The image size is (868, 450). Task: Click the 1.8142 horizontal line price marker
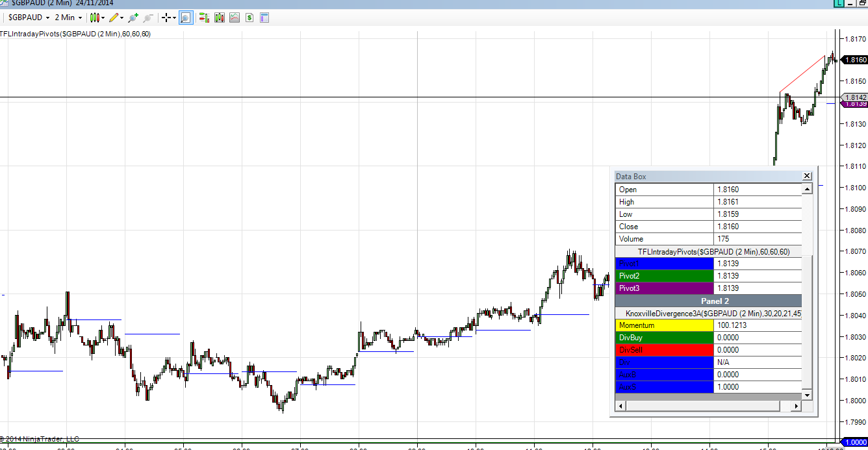pyautogui.click(x=854, y=97)
